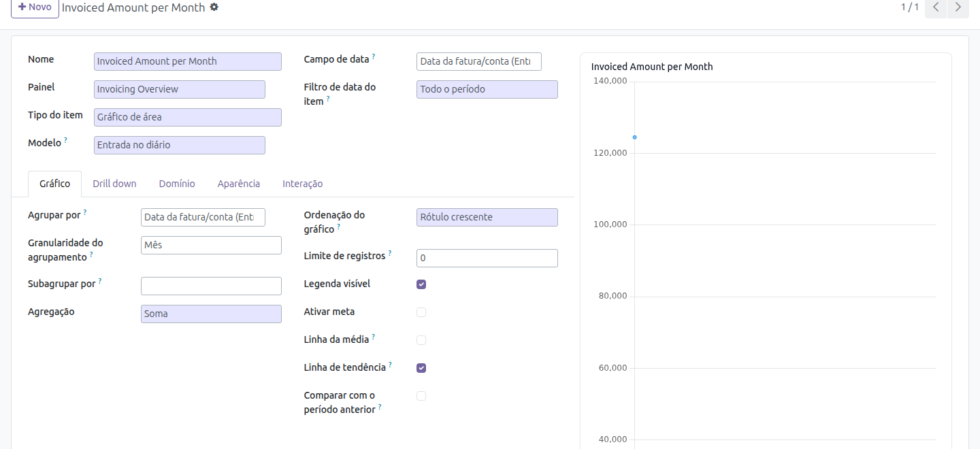Open the Agrupar por field

(x=203, y=217)
